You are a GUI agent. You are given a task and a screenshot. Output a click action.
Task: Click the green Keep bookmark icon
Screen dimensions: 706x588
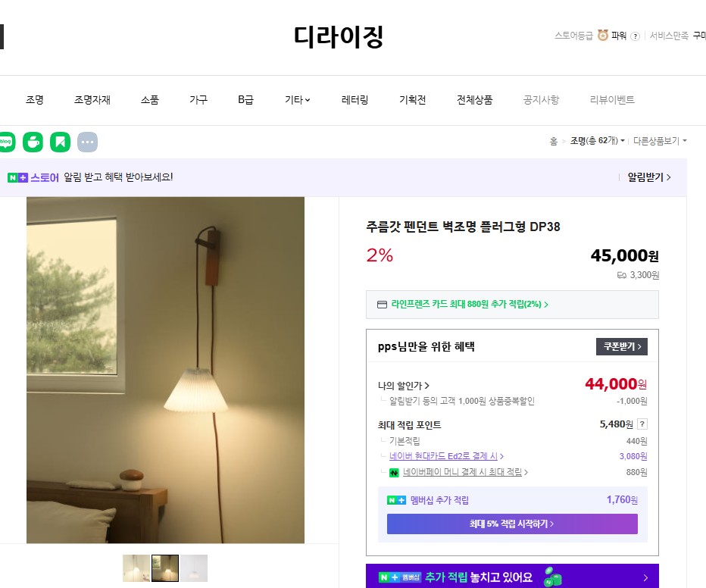tap(61, 142)
